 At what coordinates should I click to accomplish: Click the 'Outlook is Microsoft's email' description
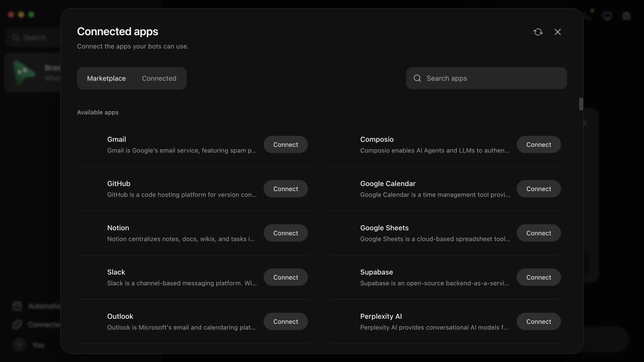point(182,327)
